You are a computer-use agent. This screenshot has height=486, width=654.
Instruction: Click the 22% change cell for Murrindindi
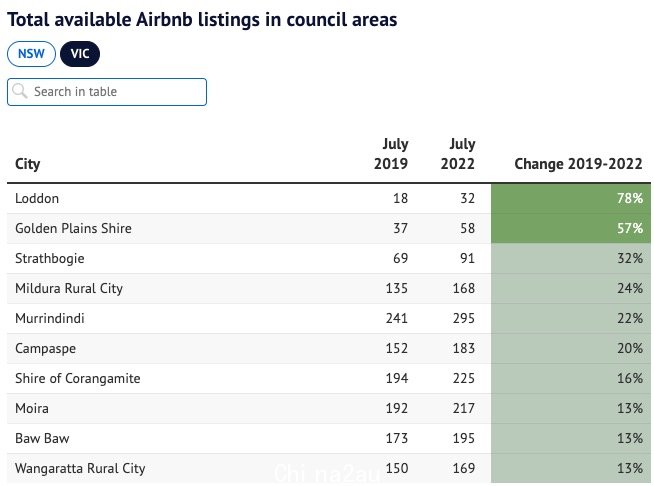click(x=571, y=319)
